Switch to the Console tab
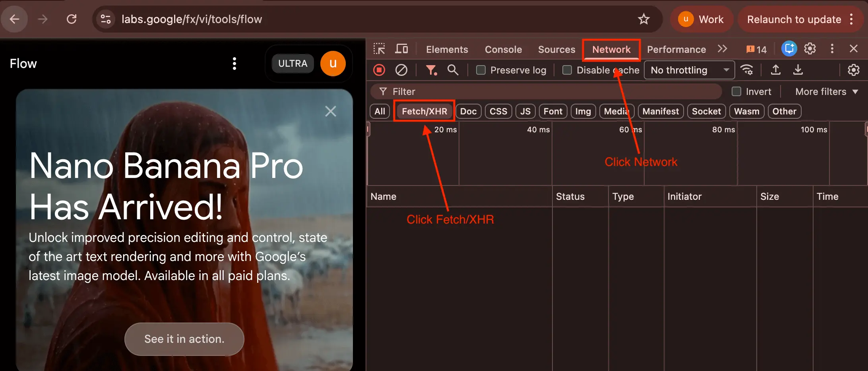This screenshot has width=868, height=371. [x=503, y=49]
